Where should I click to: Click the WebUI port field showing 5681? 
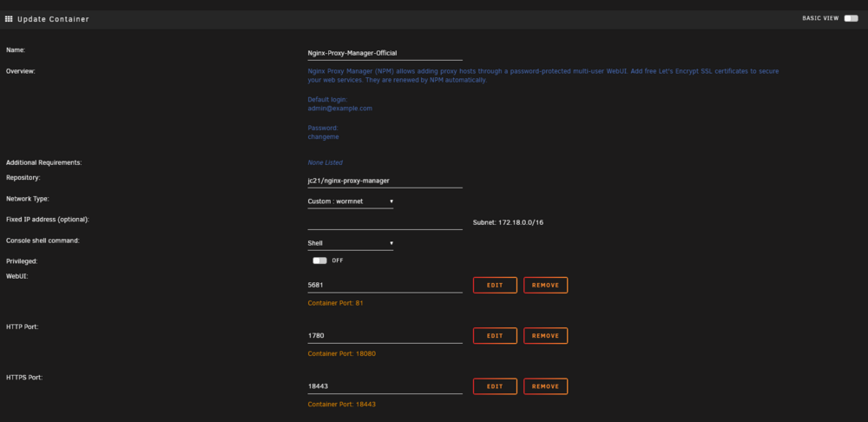point(385,286)
